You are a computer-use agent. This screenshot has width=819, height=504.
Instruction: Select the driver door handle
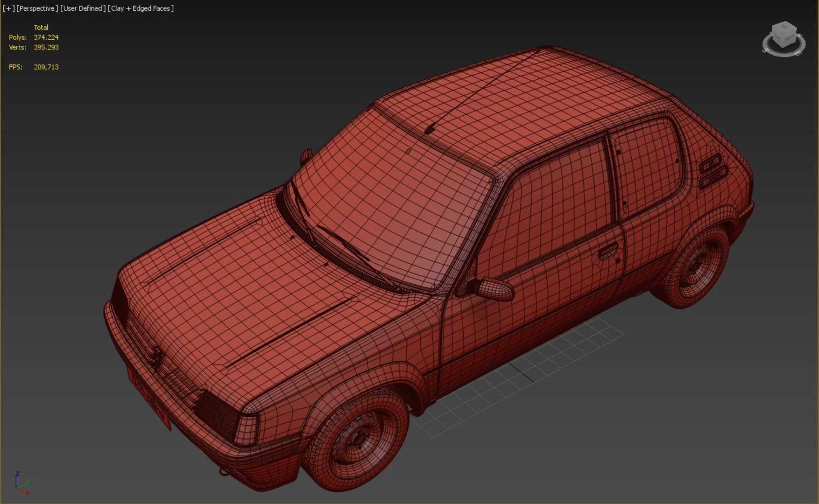coord(608,252)
